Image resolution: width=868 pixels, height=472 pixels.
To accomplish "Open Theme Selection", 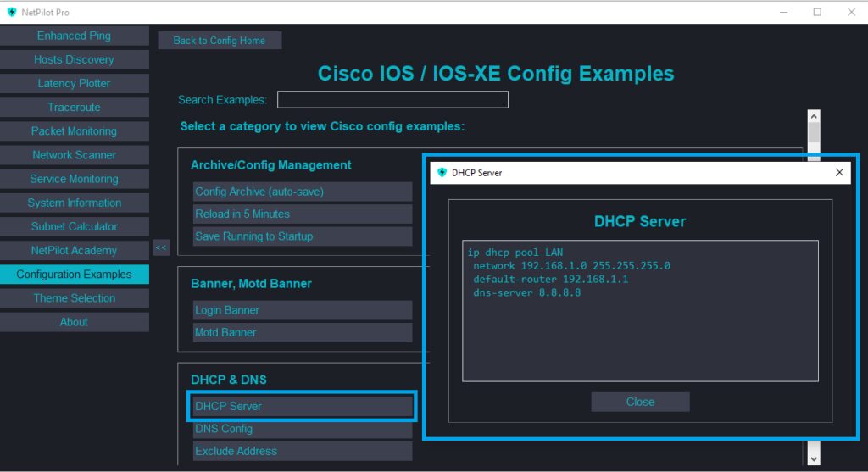I will click(75, 297).
